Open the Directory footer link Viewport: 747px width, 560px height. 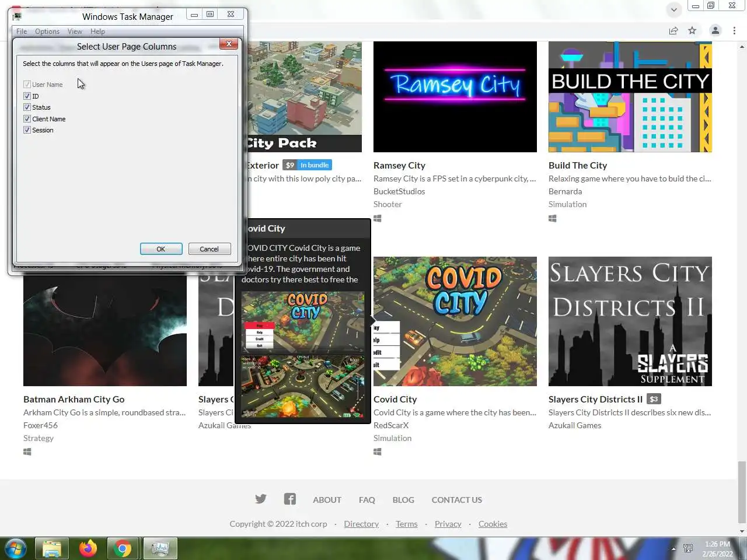[x=361, y=524]
